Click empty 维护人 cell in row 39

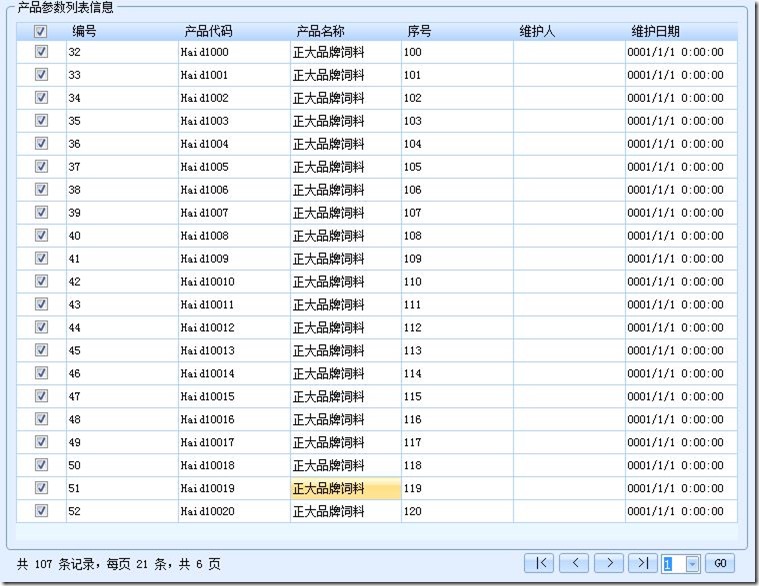coord(569,212)
